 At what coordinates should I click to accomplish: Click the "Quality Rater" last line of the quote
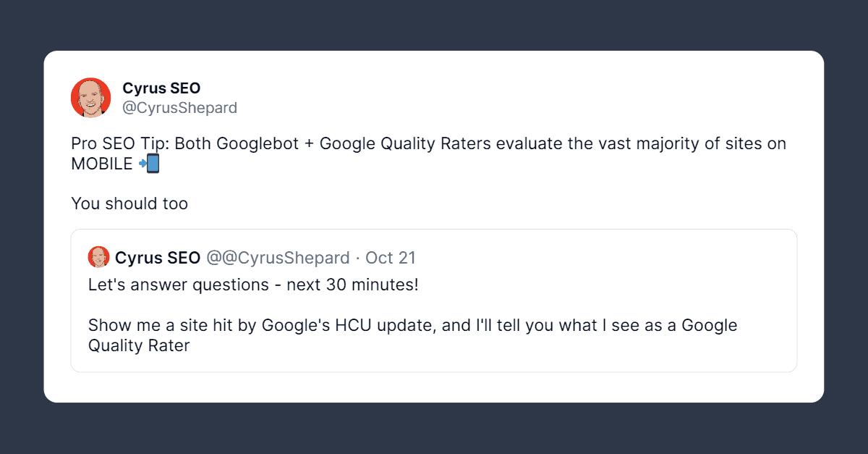[139, 345]
